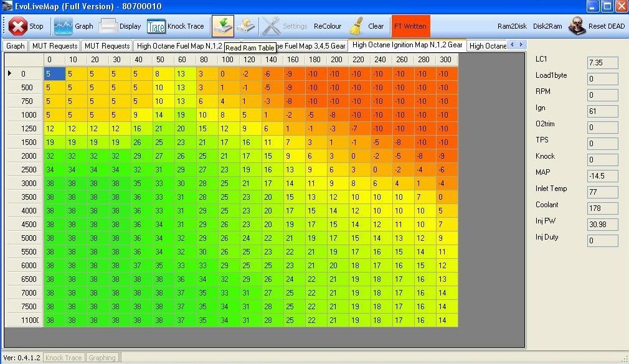Click the Read Ram Table icon
629x364 pixels.
click(222, 26)
